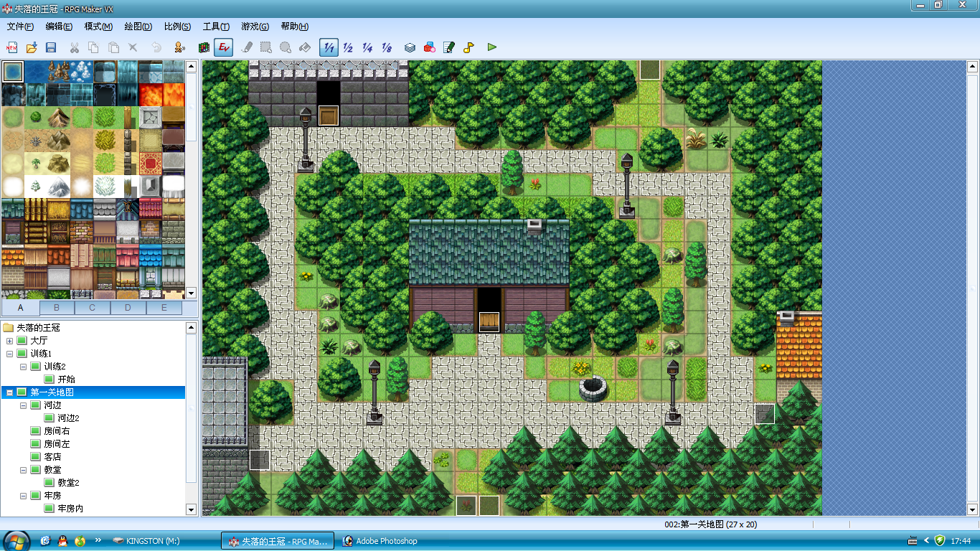The image size is (980, 551).
Task: Toggle the Ev event mode button
Action: tap(224, 47)
